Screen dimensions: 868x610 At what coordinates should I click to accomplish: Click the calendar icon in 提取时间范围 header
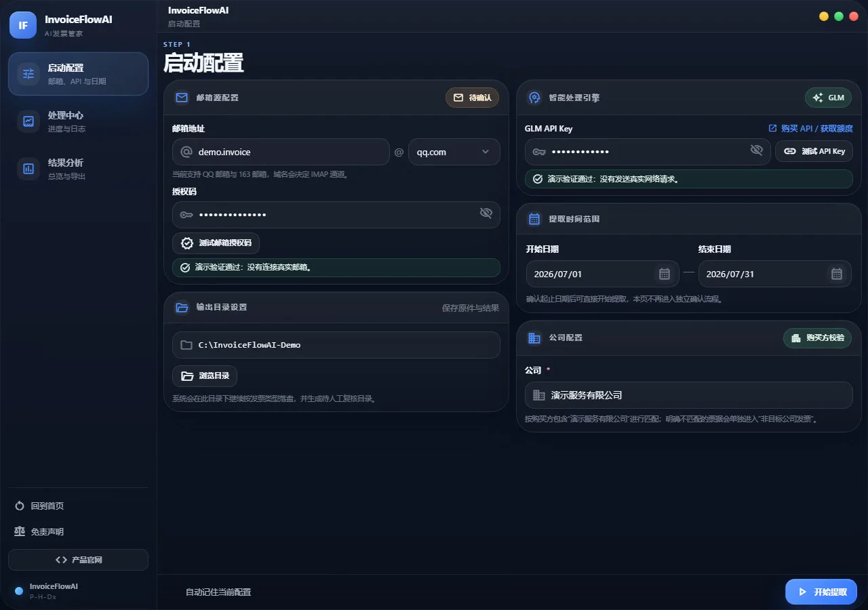[x=534, y=219]
